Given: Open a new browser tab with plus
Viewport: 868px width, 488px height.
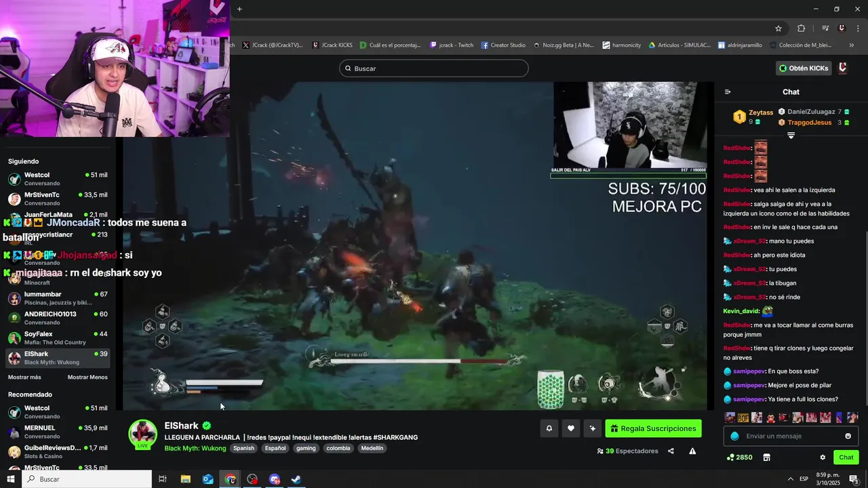Looking at the screenshot, I should pyautogui.click(x=239, y=9).
